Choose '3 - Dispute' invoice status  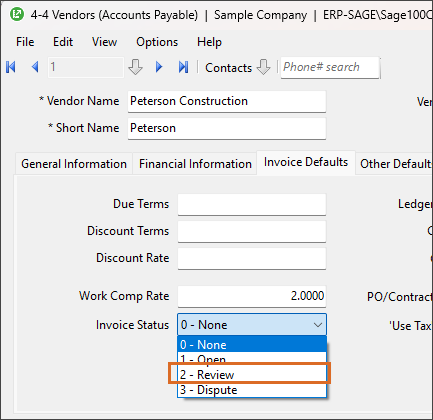252,390
